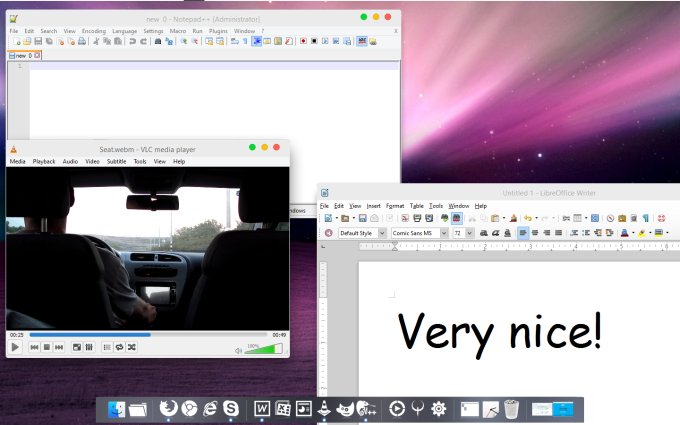Click Save icon in Writer toolbar

coord(363,218)
